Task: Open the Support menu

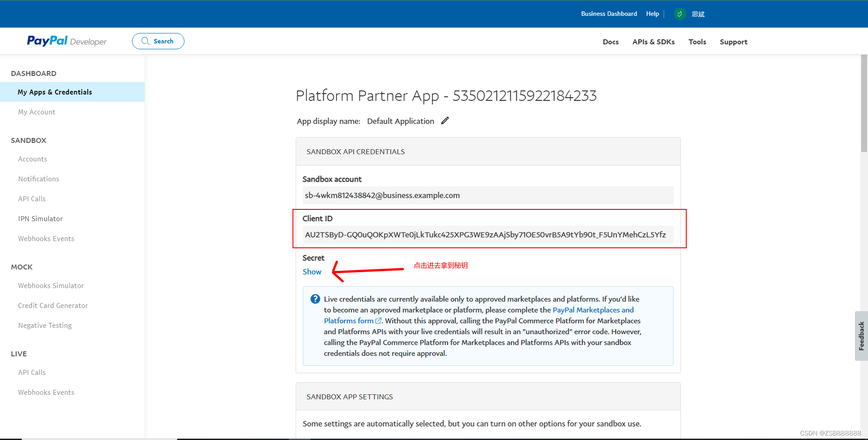Action: tap(733, 42)
